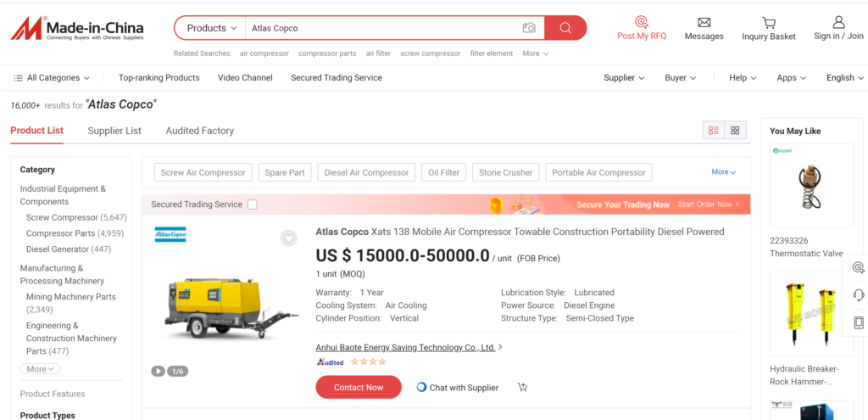The width and height of the screenshot is (868, 420).
Task: Click related search screw compressor
Action: [430, 53]
